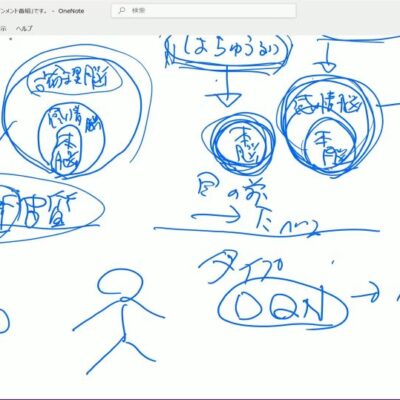The image size is (400, 400).
Task: Click the 論理脳 oval label in the left diagram
Action: click(x=75, y=79)
